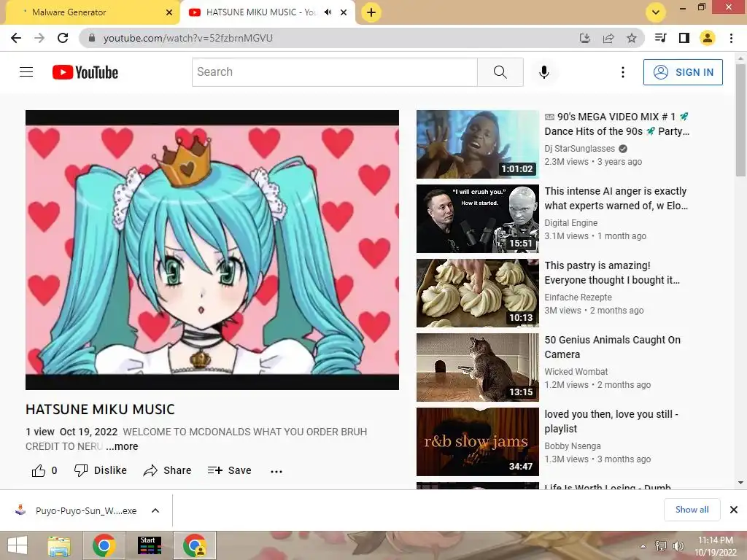Open the tab search dropdown arrow
Viewport: 747px width, 560px height.
pyautogui.click(x=656, y=12)
